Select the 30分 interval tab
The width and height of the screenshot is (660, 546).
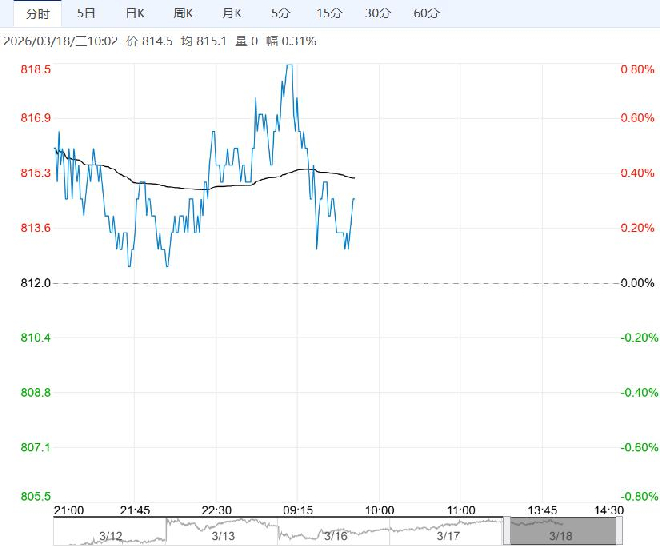tap(377, 13)
